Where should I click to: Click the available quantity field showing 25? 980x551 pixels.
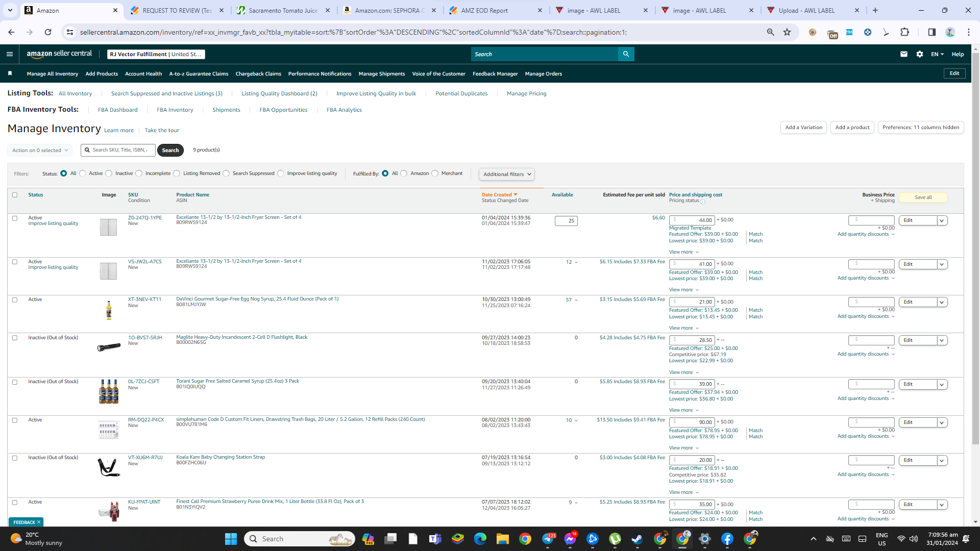566,221
